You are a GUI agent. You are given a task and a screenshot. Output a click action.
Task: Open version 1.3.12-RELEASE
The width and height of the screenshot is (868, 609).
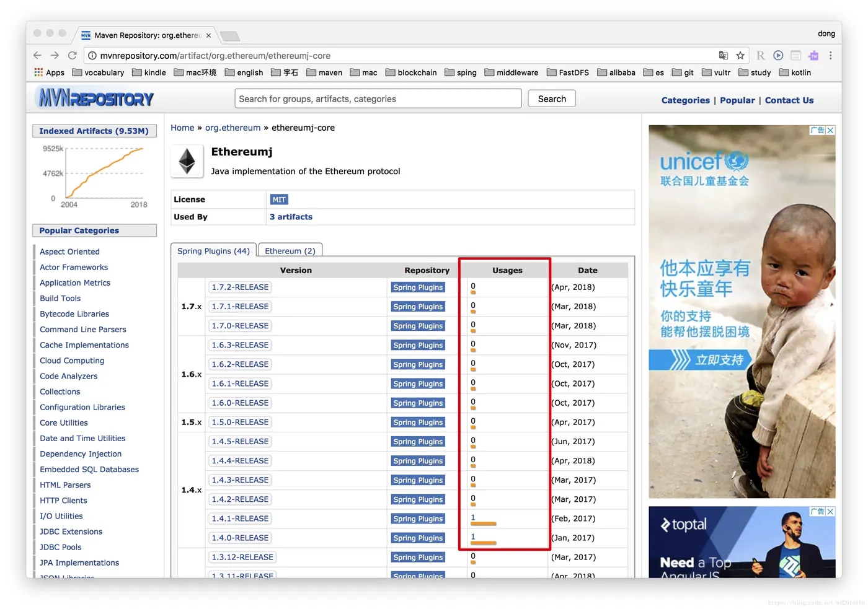[x=242, y=557]
